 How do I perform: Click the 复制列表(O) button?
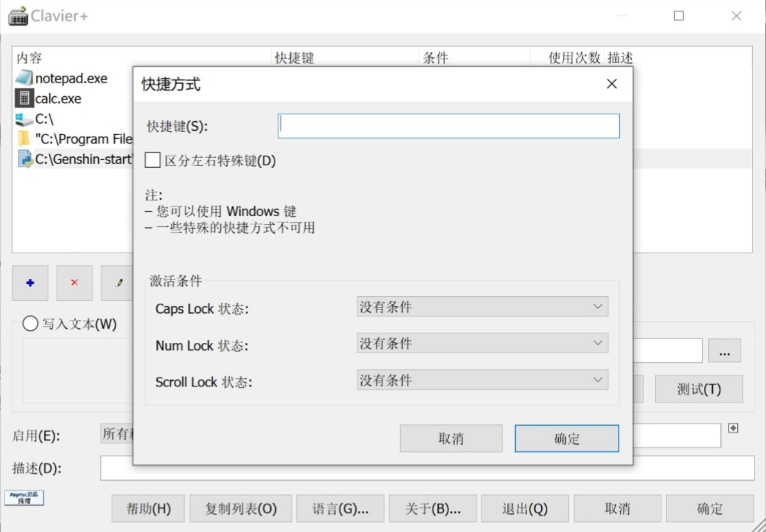coord(241,508)
